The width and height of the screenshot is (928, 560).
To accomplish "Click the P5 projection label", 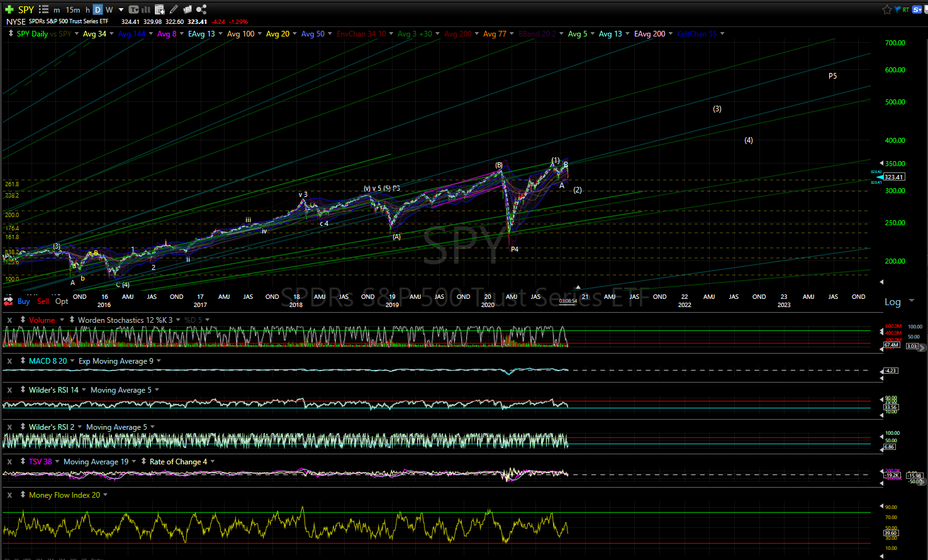I will coord(832,76).
